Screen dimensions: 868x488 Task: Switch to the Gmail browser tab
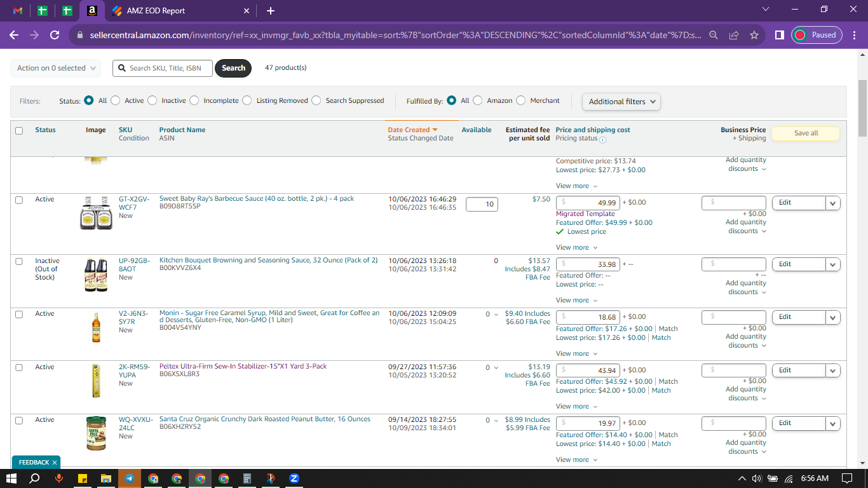tap(18, 11)
